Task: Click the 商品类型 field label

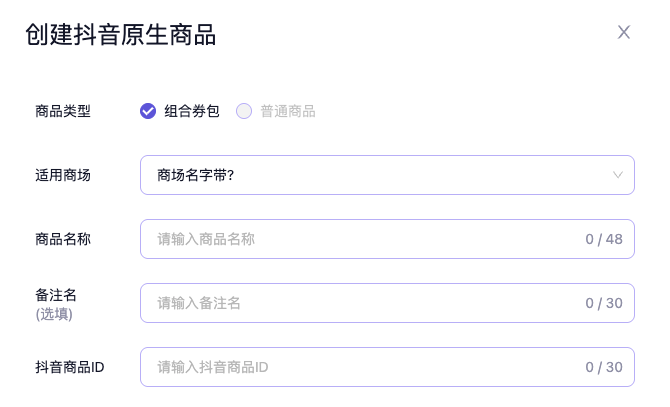Action: 63,111
